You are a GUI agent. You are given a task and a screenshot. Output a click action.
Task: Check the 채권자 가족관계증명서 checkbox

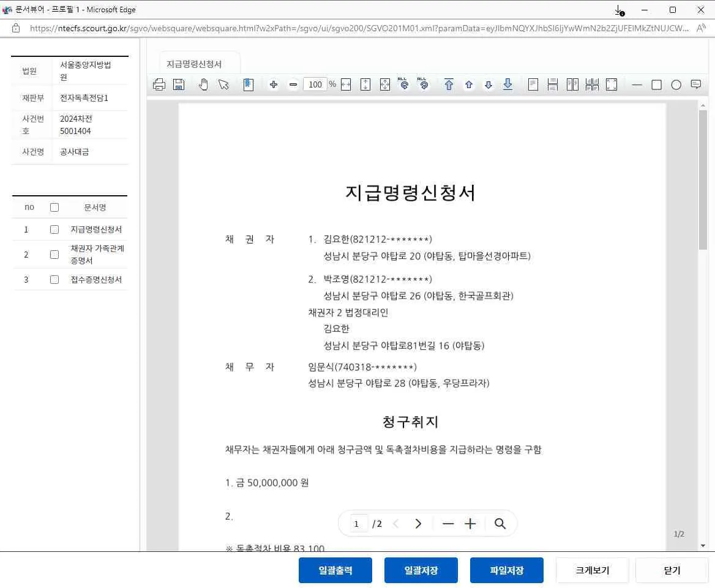click(54, 255)
